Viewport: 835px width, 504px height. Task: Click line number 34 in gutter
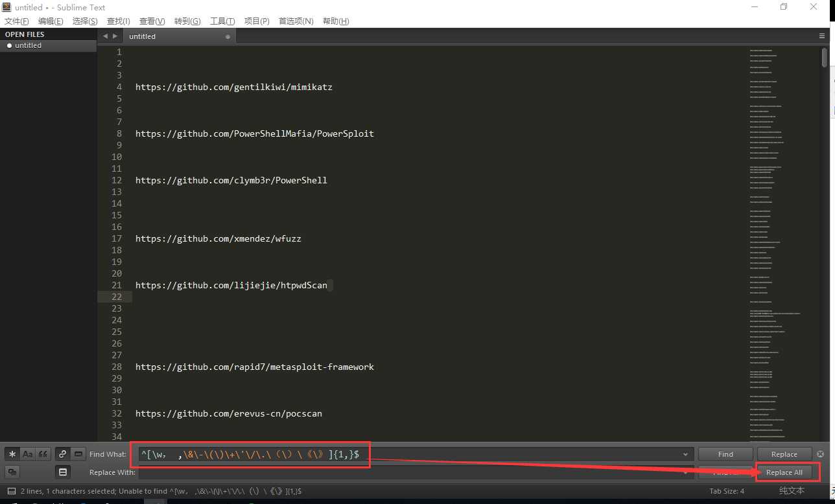117,437
